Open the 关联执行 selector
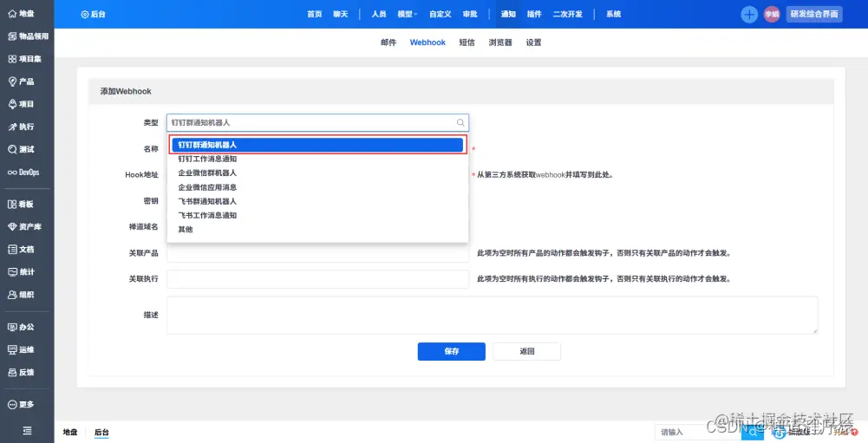 [x=317, y=279]
